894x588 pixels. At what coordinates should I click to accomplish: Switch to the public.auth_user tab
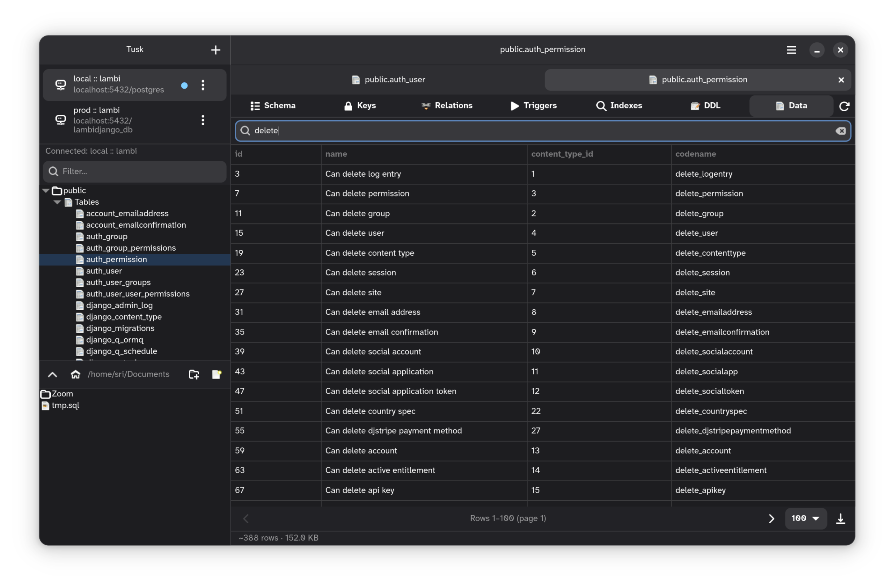point(388,79)
